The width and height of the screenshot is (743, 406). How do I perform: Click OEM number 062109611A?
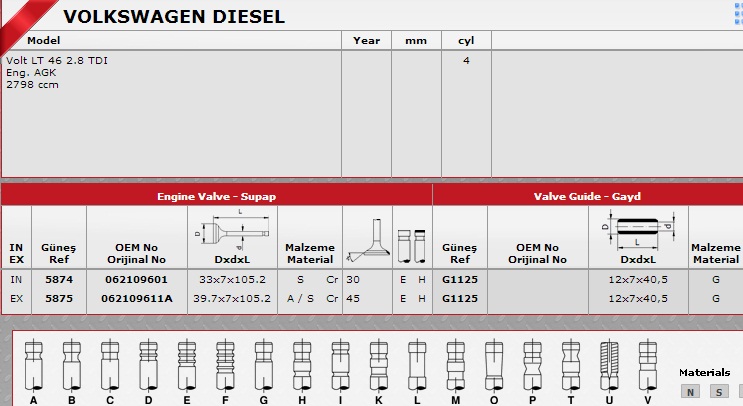pyautogui.click(x=136, y=298)
